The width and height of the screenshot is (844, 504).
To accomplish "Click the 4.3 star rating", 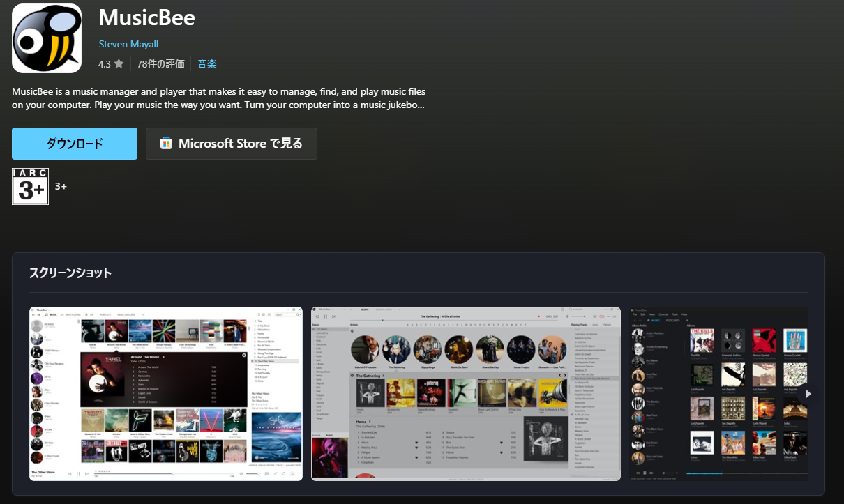I will pyautogui.click(x=111, y=64).
